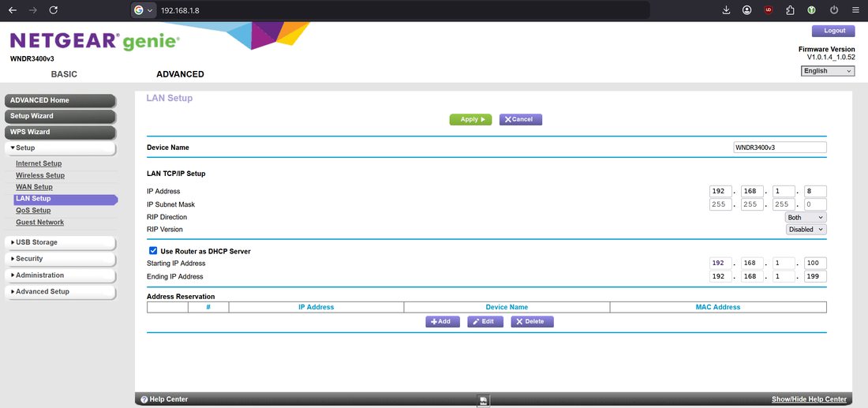Open the browser downloads icon

pyautogui.click(x=726, y=10)
